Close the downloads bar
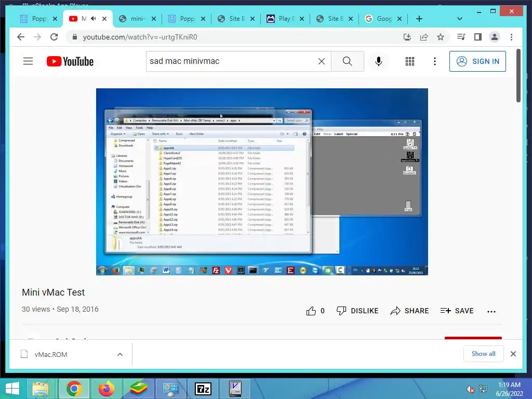The height and width of the screenshot is (399, 532). pyautogui.click(x=513, y=353)
